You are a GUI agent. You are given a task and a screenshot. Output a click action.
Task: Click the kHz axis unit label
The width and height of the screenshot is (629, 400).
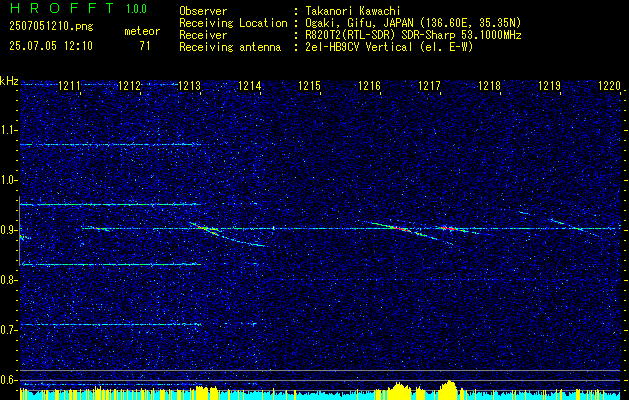(9, 81)
